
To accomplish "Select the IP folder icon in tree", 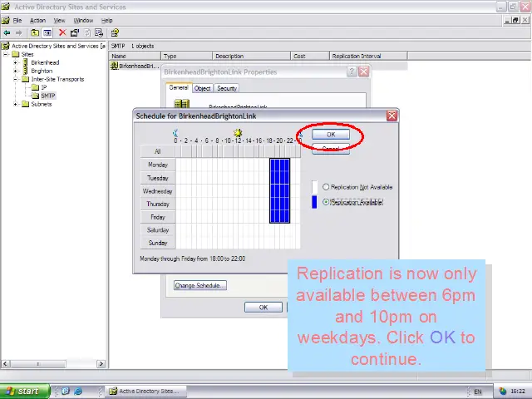I will [x=35, y=87].
